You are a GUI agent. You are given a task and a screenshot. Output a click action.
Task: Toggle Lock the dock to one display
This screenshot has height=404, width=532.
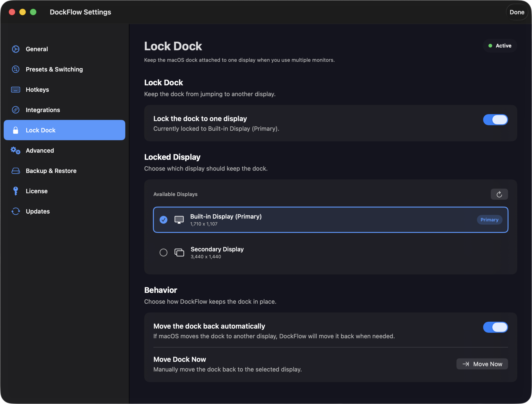[x=495, y=120]
